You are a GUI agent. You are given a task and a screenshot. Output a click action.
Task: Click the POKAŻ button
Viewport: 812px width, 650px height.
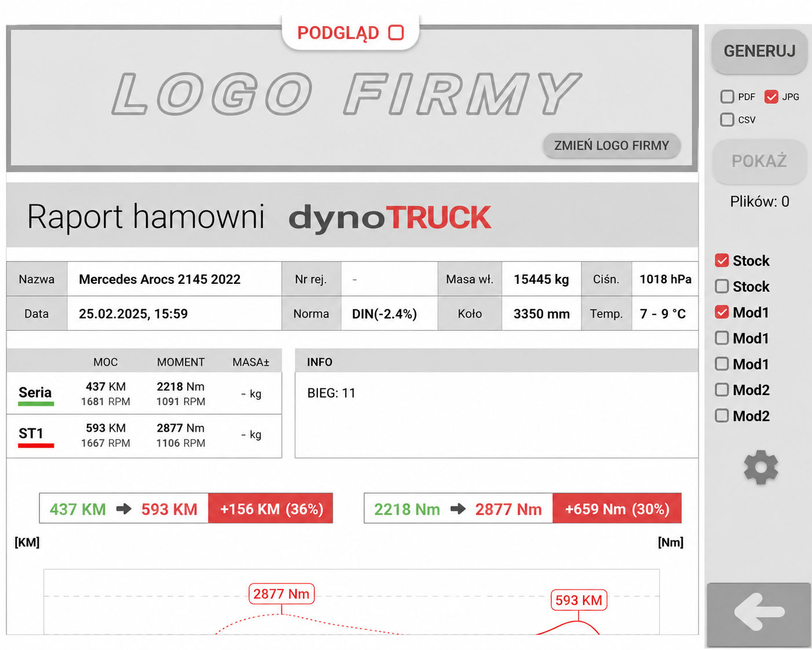click(x=759, y=161)
